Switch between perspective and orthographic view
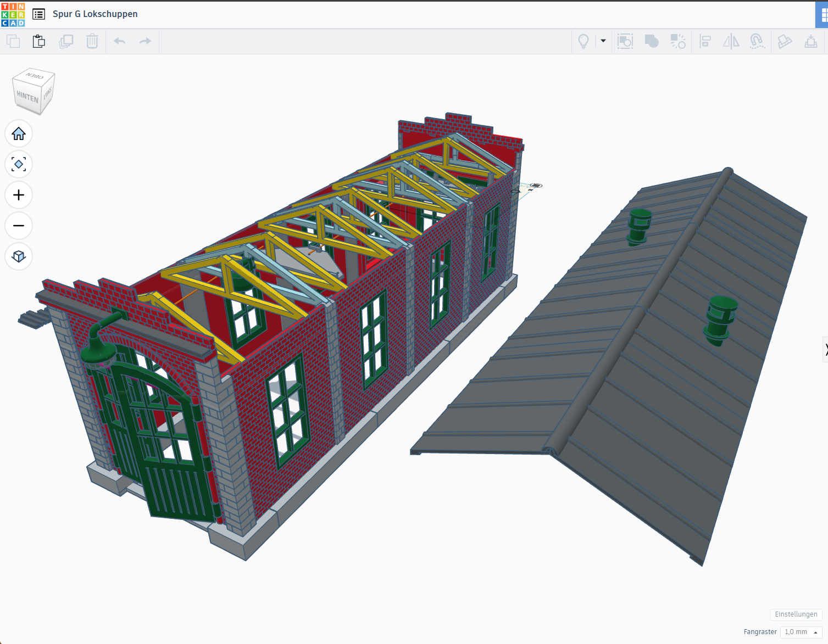Image resolution: width=828 pixels, height=644 pixels. tap(19, 256)
